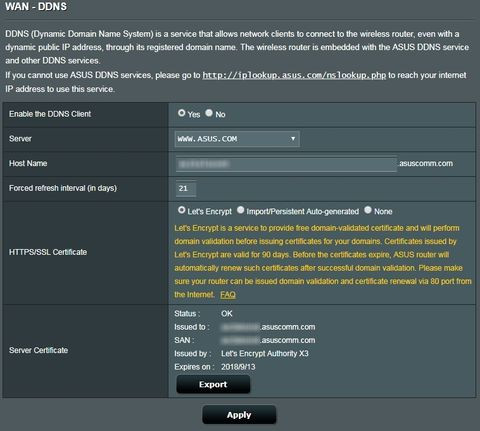
Task: Click the HTTPS/SSL Certificate label
Action: tap(48, 252)
